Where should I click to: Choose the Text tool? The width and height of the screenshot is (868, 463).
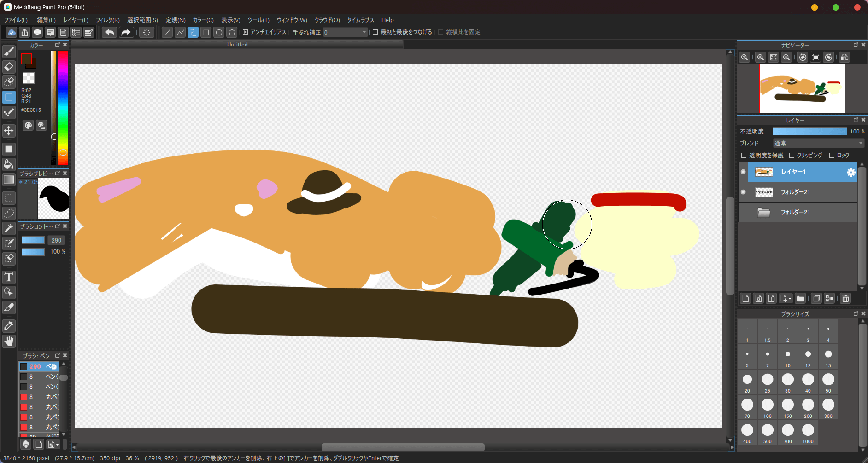coord(9,277)
